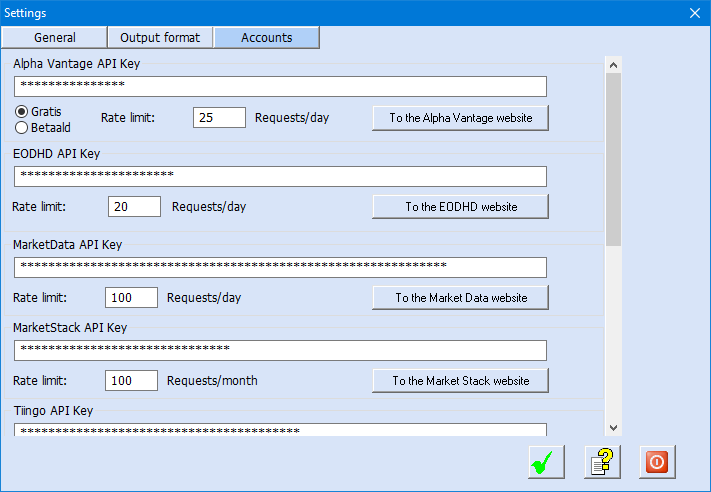
Task: Switch to the General tab
Action: [54, 38]
